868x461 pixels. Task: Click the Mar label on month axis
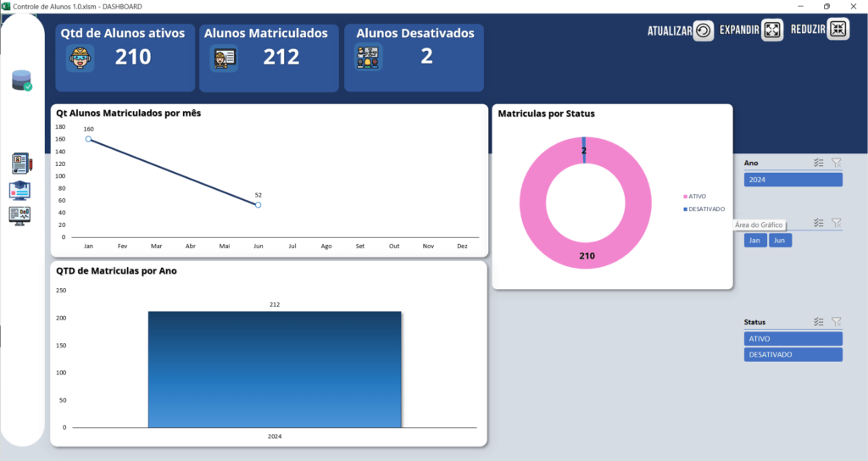pos(157,246)
